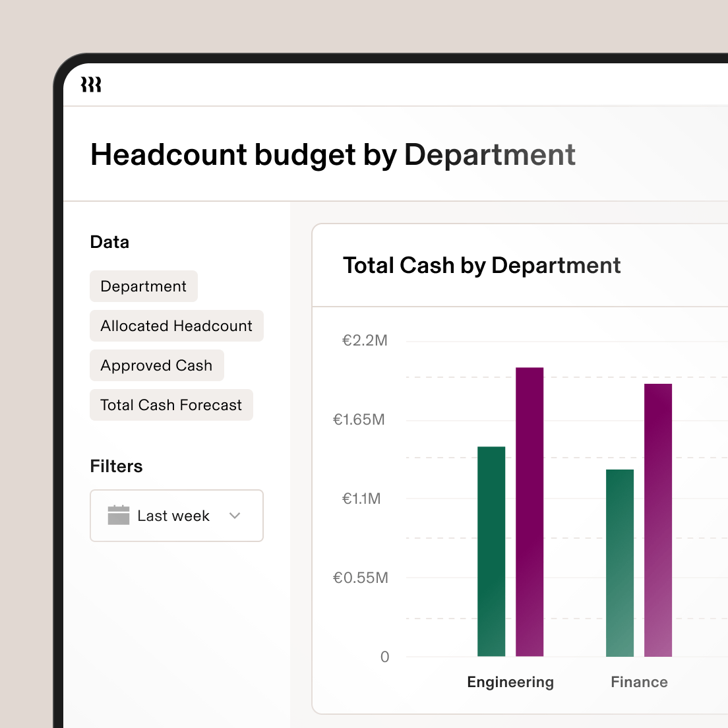This screenshot has height=728, width=728.
Task: Select the green Engineering bar
Action: [491, 551]
